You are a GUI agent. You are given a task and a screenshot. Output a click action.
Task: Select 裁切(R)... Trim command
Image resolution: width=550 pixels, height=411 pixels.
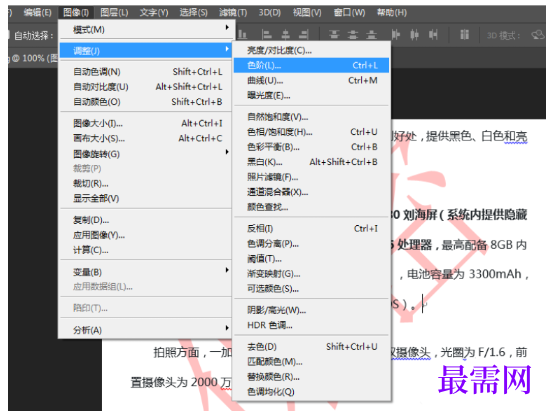tap(145, 183)
